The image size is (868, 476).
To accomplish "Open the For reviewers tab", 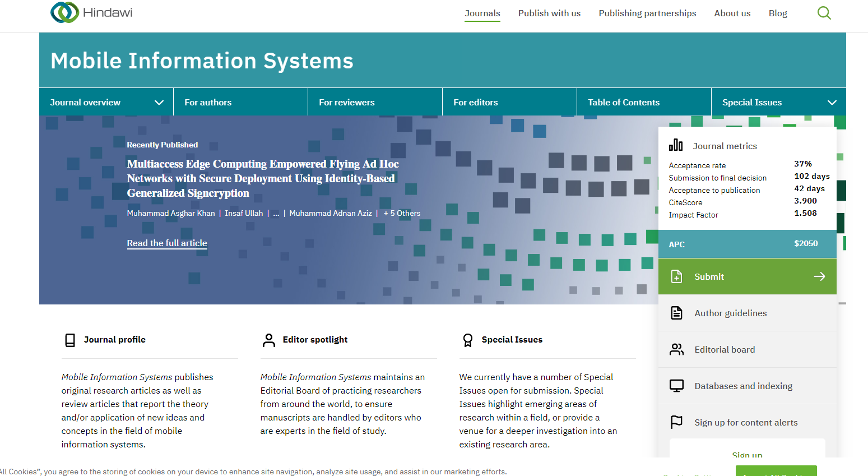I will coord(375,102).
